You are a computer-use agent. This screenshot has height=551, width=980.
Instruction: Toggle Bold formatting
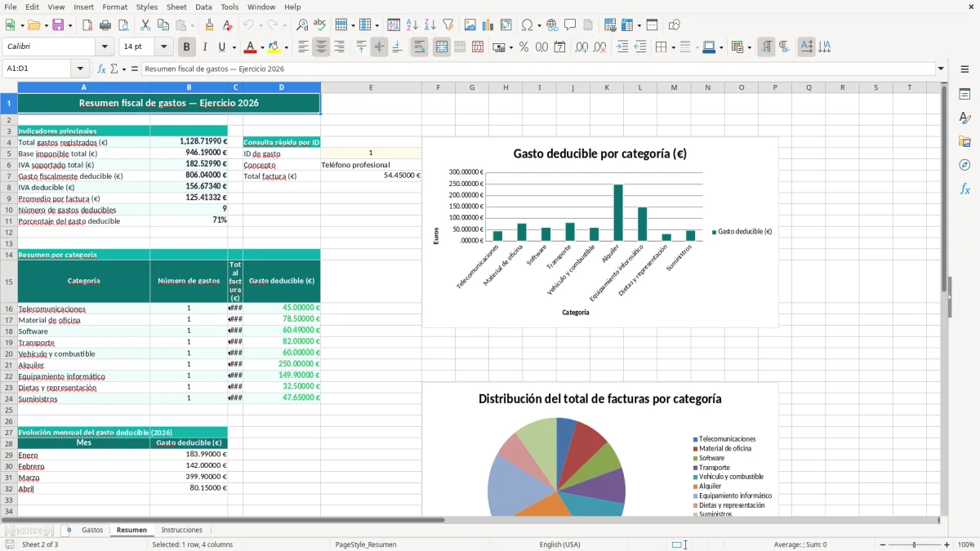187,47
